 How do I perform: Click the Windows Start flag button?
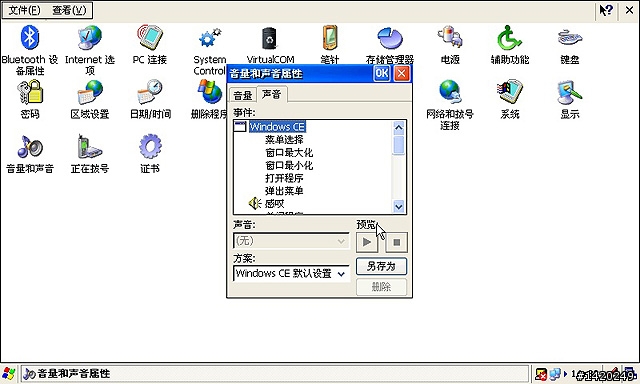9,373
